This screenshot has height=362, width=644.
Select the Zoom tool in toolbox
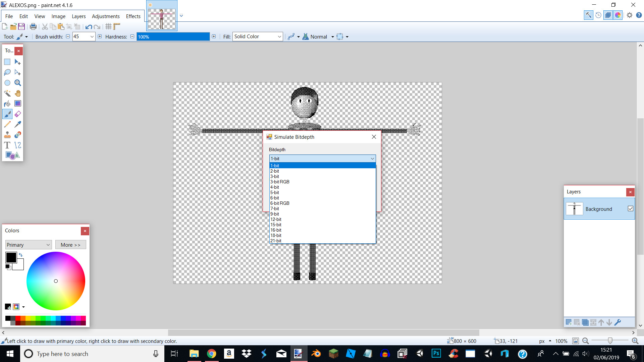(x=18, y=83)
